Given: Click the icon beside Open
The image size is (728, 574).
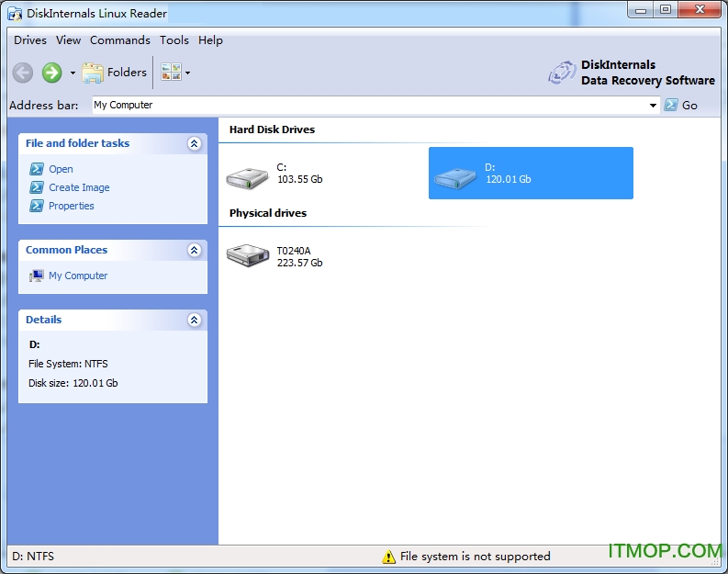Looking at the screenshot, I should (x=37, y=169).
